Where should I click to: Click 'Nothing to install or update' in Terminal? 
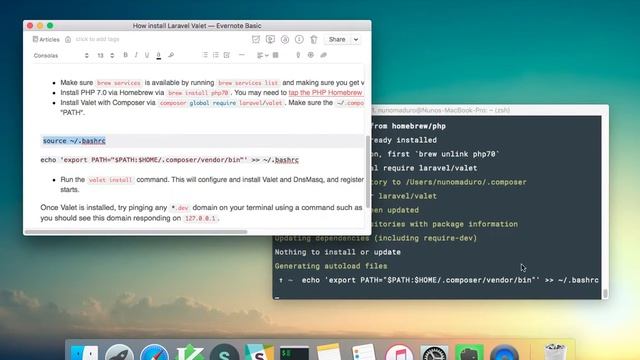(338, 252)
